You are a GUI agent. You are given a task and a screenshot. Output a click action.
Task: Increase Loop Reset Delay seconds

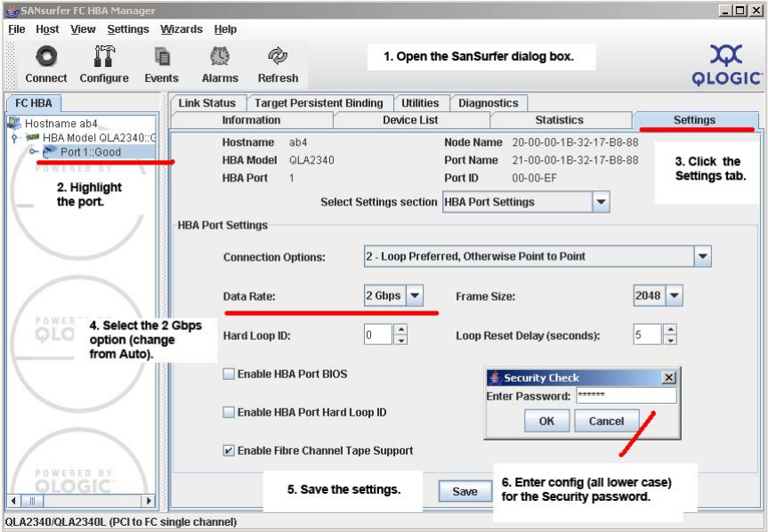[670, 329]
